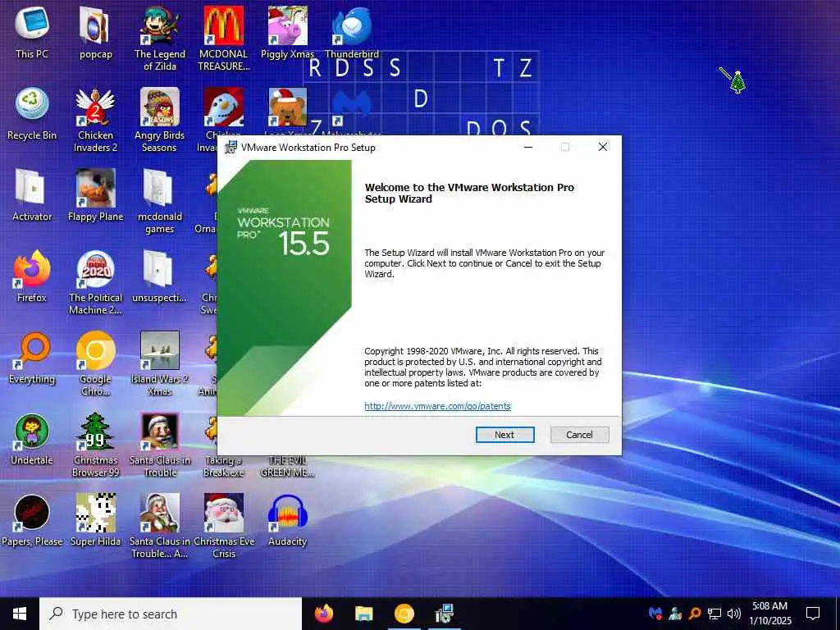Select Chicken Invaders 2 shortcut
Screen dimensions: 840x630
click(95, 120)
